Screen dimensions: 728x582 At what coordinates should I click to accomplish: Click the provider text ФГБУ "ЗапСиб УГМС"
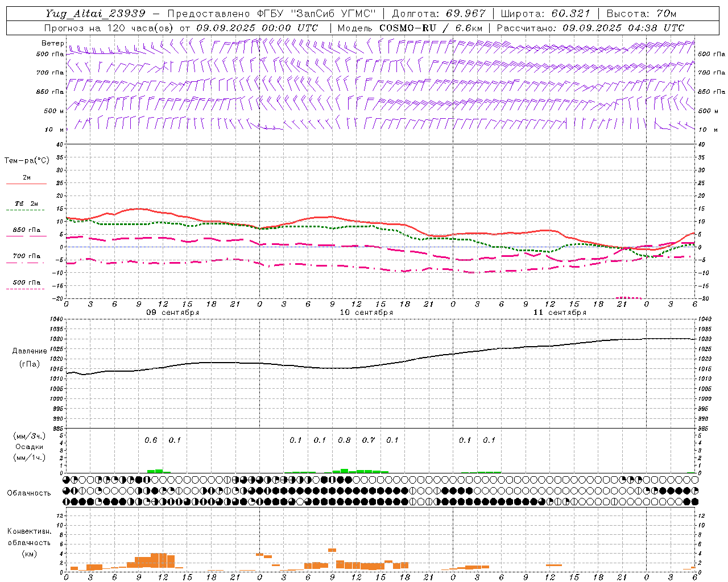click(317, 14)
